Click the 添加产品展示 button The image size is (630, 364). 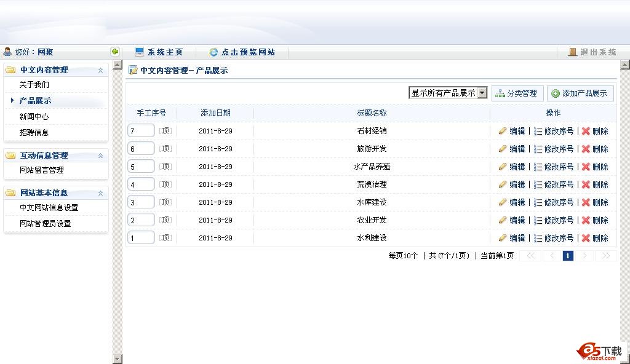580,93
